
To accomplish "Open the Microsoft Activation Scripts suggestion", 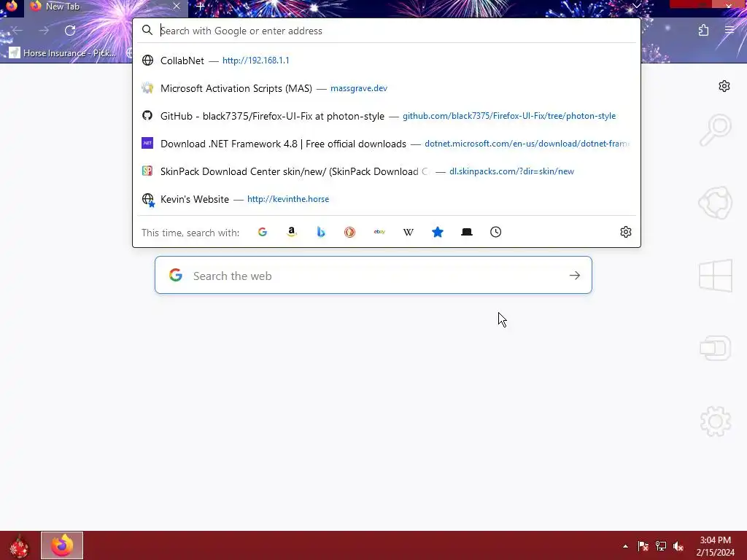I will 387,88.
